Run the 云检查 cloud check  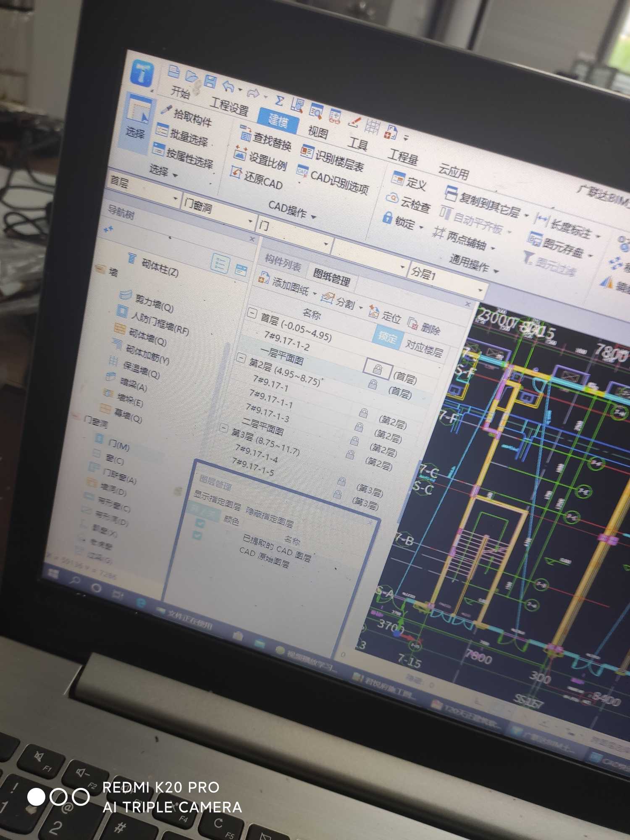point(409,202)
